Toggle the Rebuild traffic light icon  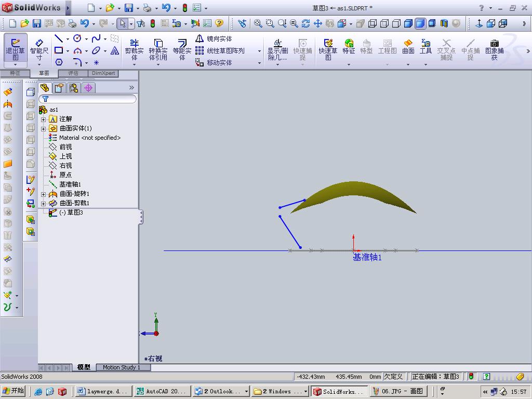coord(153,23)
